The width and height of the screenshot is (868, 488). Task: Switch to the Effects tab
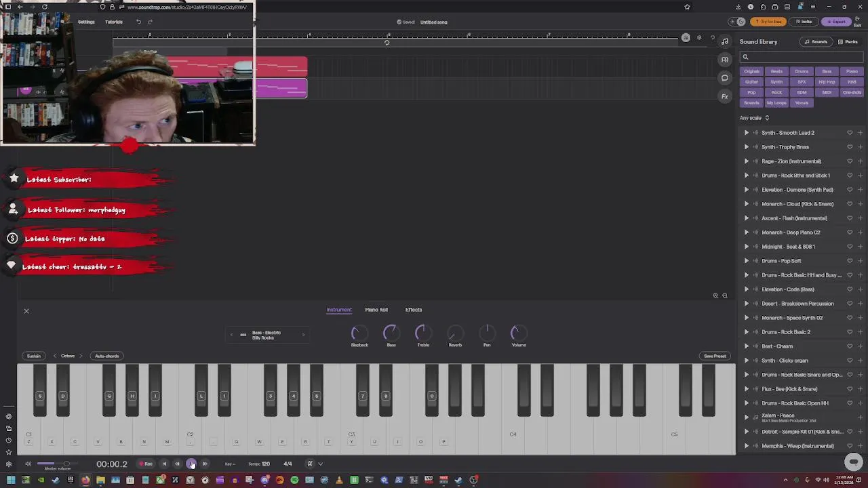pyautogui.click(x=414, y=310)
